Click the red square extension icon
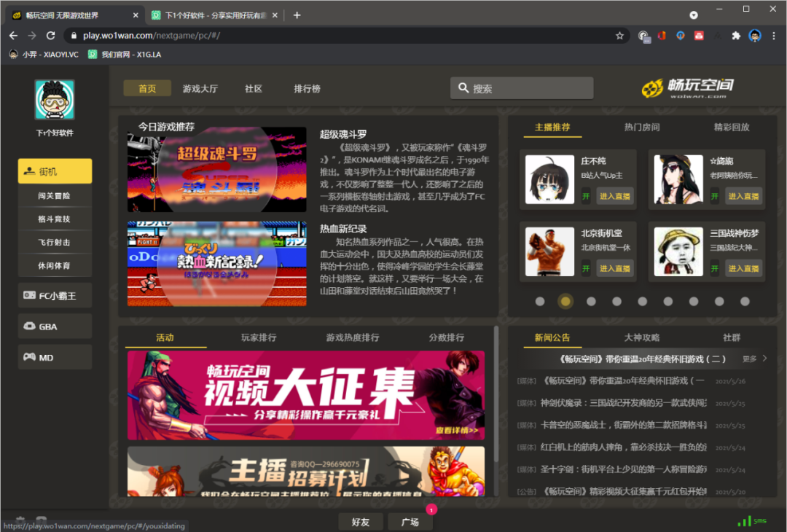This screenshot has height=532, width=787. pos(699,36)
